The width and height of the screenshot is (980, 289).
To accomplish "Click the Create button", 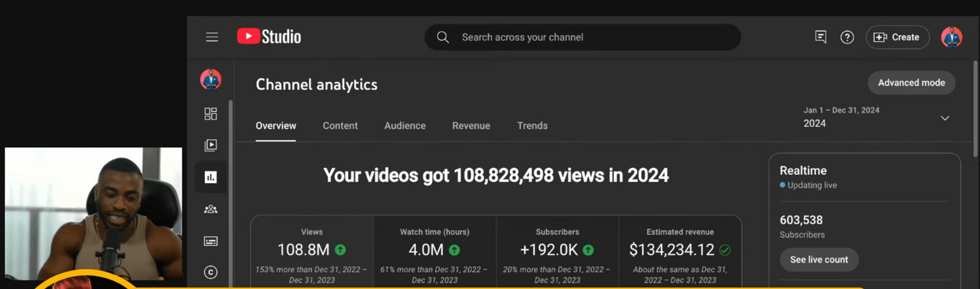I will [x=897, y=37].
